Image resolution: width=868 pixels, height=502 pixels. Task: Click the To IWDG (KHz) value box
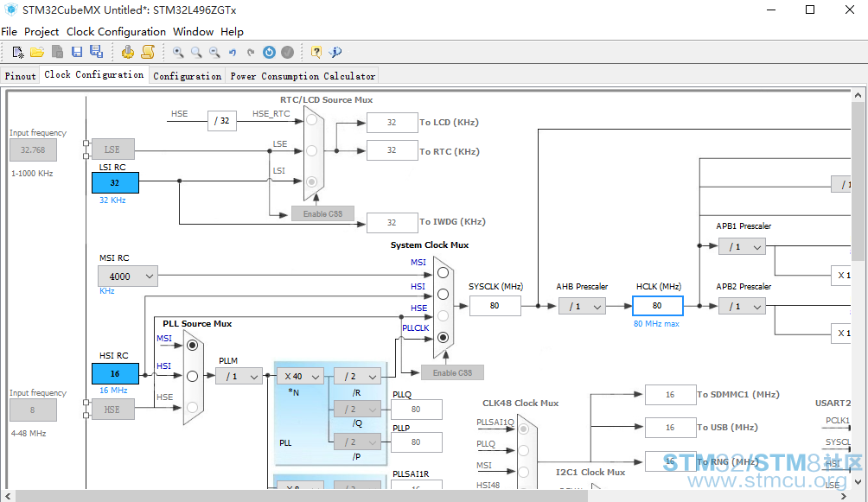(x=392, y=223)
